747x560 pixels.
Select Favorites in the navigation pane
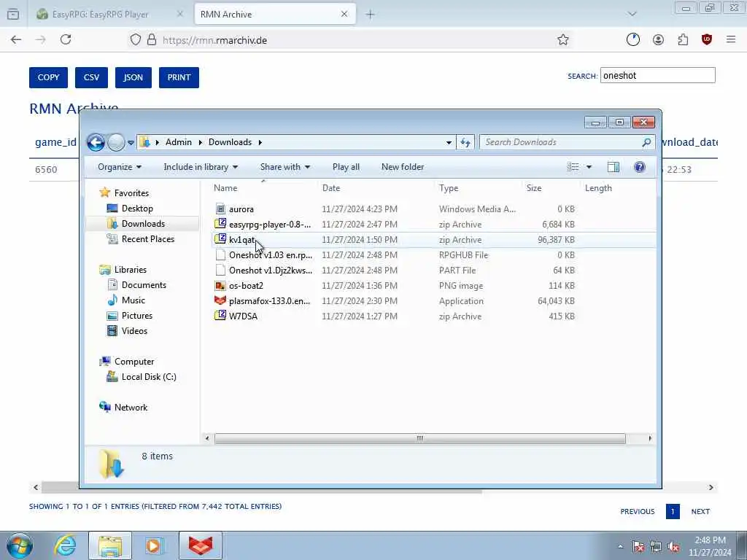(x=131, y=192)
